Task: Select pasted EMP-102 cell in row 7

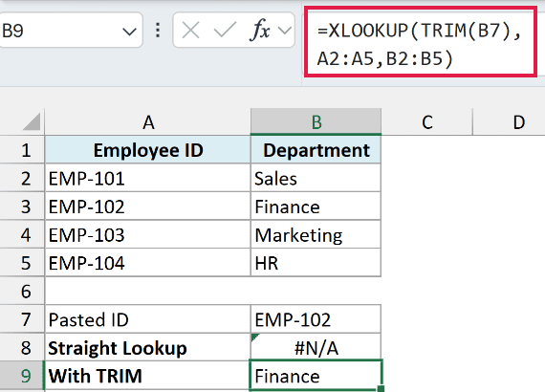Action: pyautogui.click(x=316, y=319)
